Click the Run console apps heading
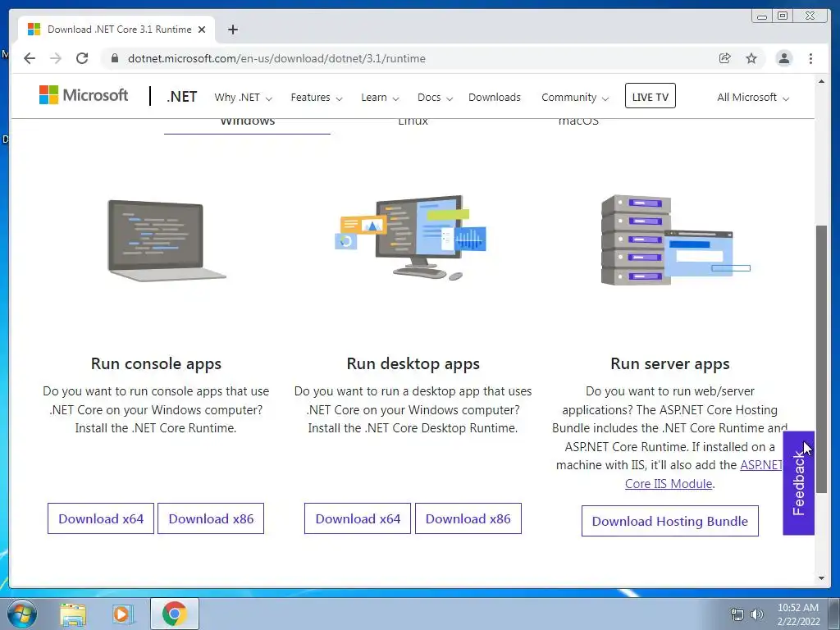Viewport: 840px width, 630px height. tap(156, 363)
